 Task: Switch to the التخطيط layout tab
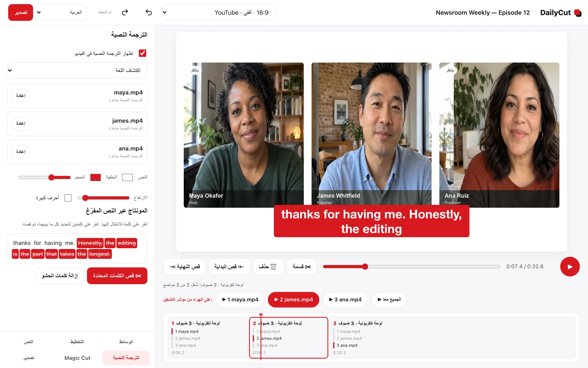click(x=77, y=342)
